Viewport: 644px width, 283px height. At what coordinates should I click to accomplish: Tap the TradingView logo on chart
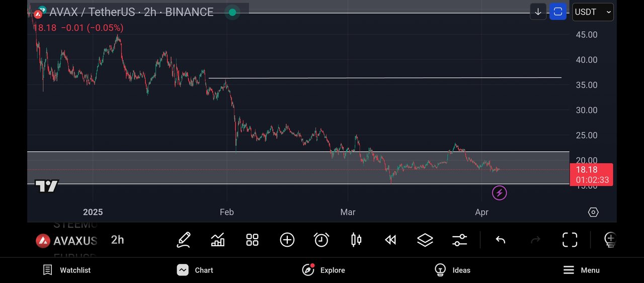[x=47, y=186]
